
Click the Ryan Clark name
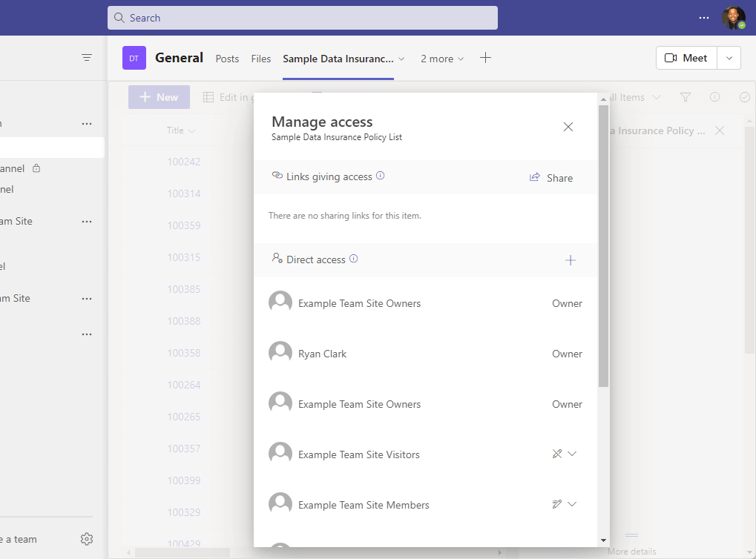[322, 354]
